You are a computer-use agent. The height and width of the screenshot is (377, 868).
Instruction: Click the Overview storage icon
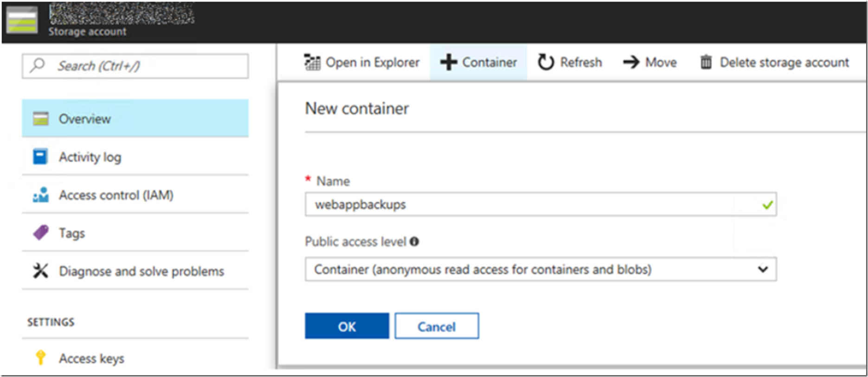40,119
